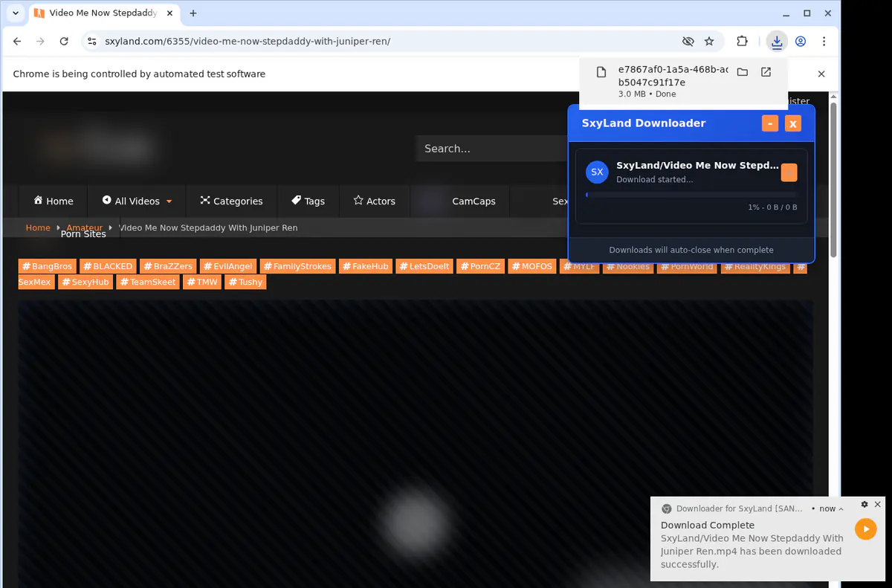
Task: Click the #BangBros tag
Action: [47, 266]
